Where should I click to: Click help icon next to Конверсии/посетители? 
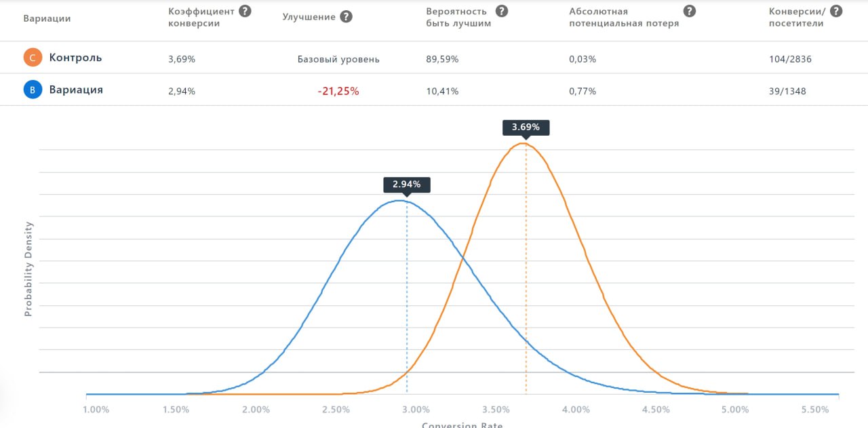coord(836,11)
